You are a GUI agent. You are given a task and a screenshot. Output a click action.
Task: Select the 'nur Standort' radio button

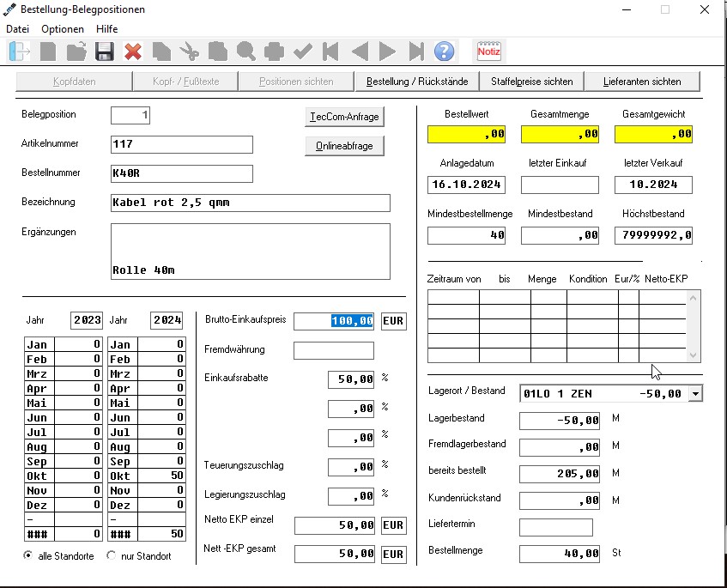point(111,555)
